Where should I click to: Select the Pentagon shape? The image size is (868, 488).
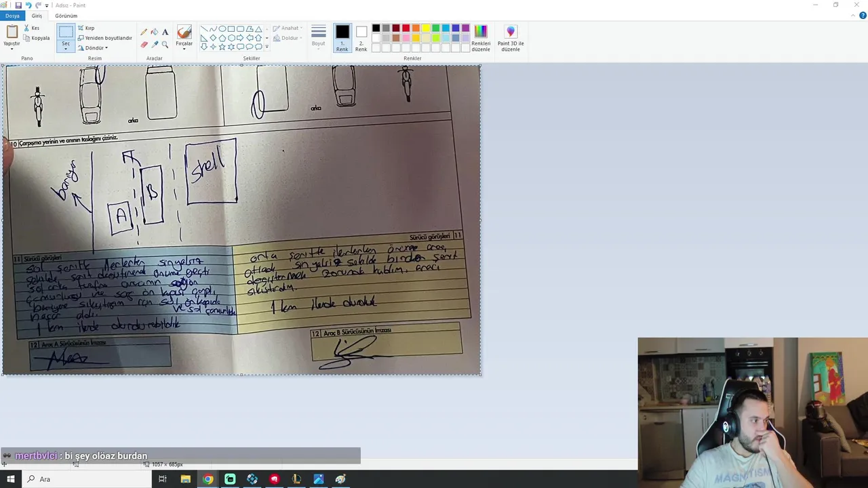pos(222,38)
